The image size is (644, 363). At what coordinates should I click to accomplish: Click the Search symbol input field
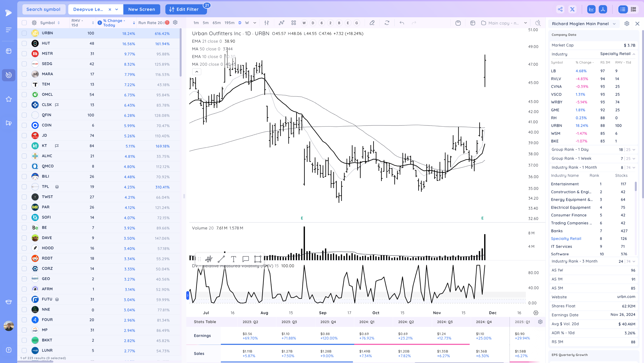43,9
